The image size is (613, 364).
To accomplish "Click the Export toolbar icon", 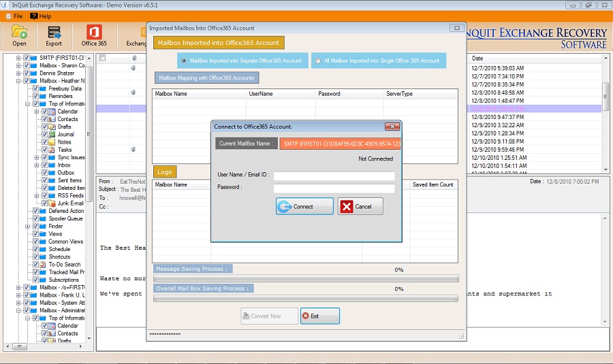I will [x=54, y=35].
